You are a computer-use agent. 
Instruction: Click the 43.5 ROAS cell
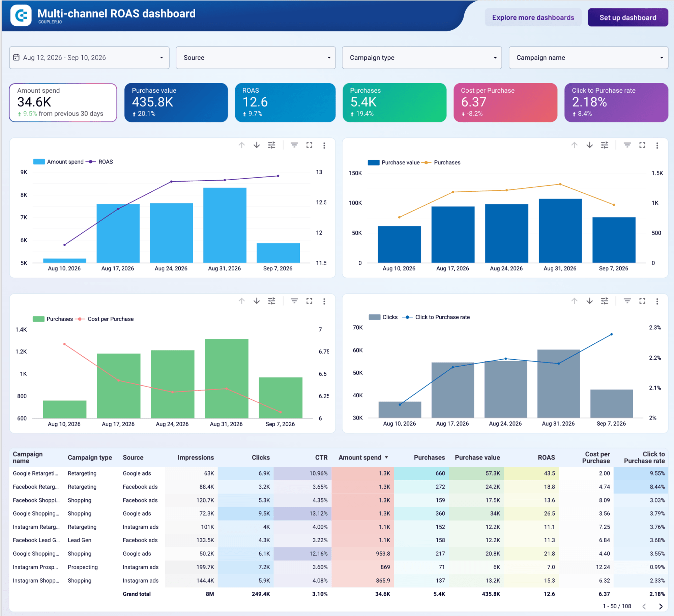[x=531, y=473]
